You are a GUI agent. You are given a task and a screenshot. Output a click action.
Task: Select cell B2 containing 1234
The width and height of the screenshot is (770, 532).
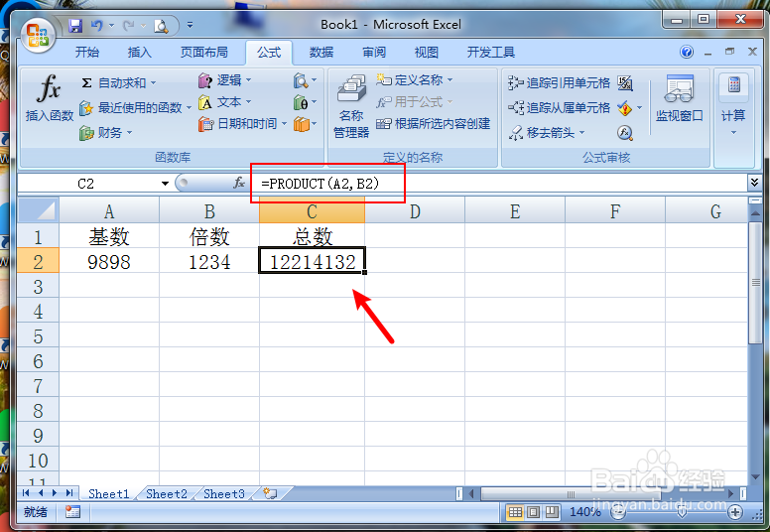coord(209,261)
